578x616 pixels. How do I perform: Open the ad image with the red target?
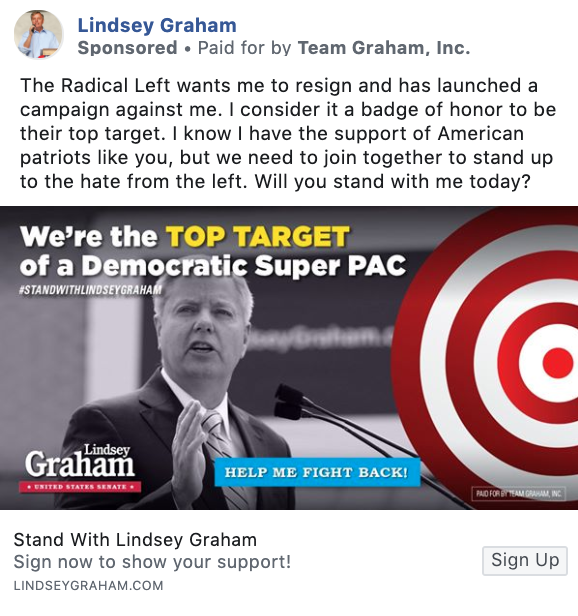click(x=289, y=358)
